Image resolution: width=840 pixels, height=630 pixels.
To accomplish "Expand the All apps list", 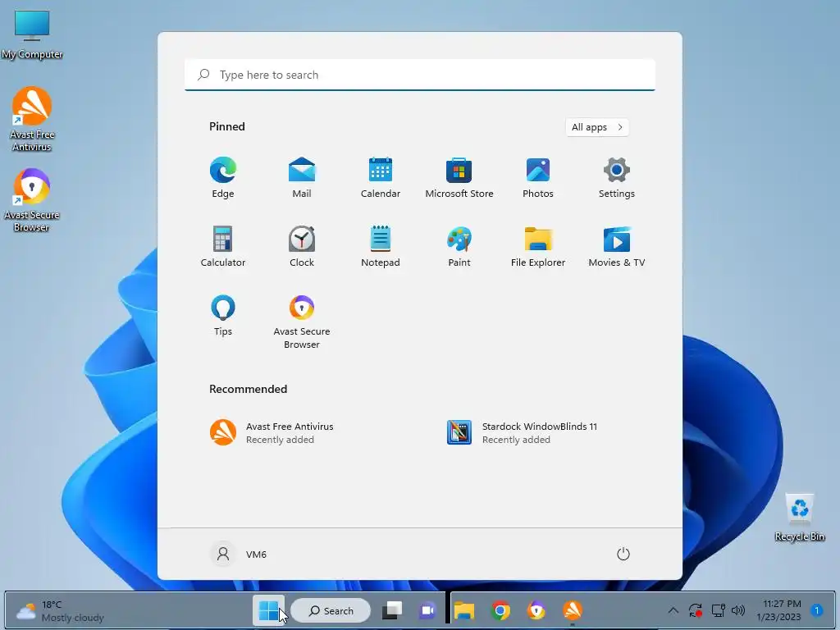I will 597,127.
